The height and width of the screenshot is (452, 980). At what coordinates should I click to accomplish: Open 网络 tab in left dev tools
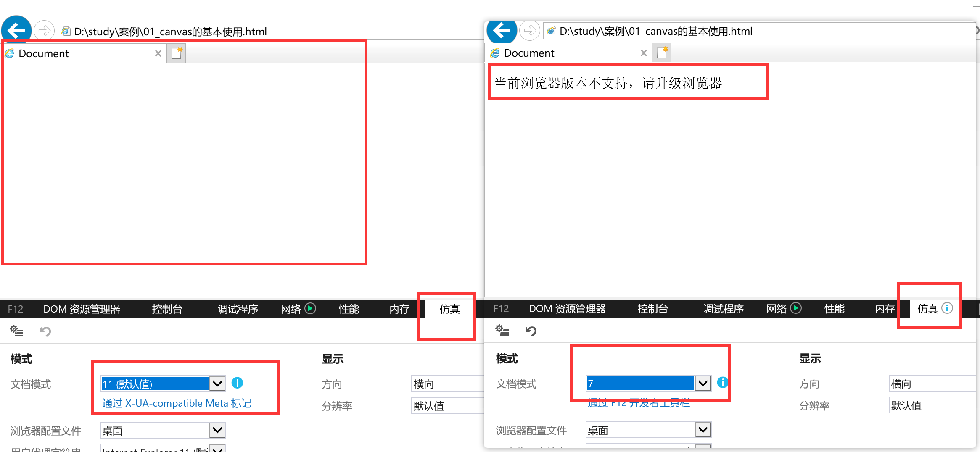click(x=298, y=309)
